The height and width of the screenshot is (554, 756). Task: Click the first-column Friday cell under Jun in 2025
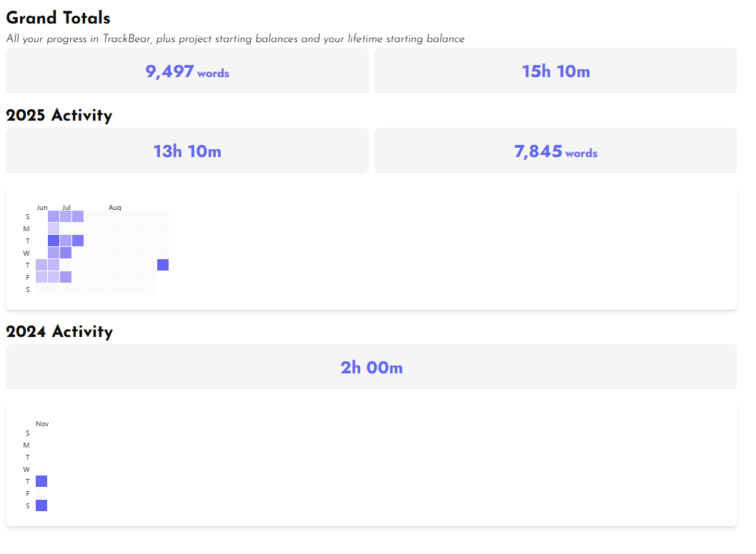(41, 277)
